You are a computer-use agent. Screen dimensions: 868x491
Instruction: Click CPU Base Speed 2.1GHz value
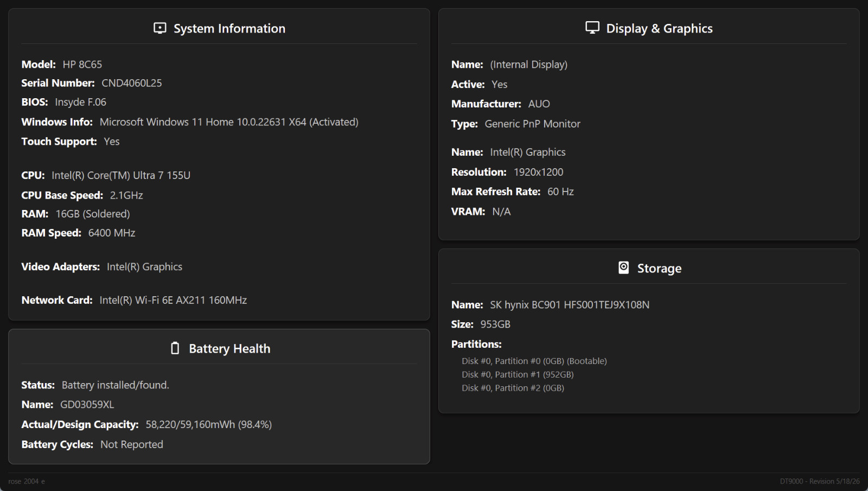(126, 195)
